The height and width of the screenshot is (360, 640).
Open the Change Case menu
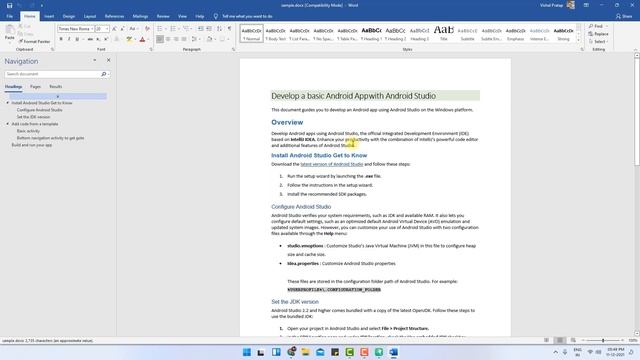pos(133,29)
